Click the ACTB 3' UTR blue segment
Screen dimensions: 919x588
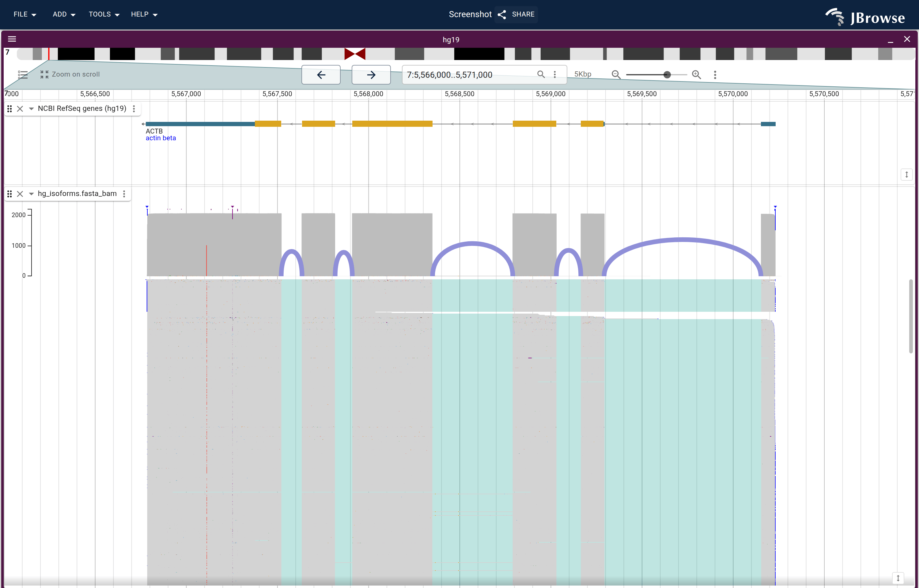pos(200,124)
